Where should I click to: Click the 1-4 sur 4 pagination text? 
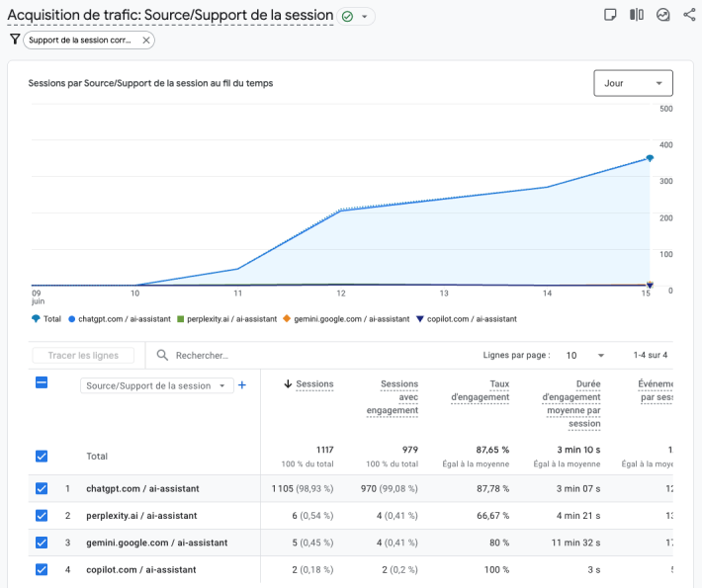coord(650,355)
